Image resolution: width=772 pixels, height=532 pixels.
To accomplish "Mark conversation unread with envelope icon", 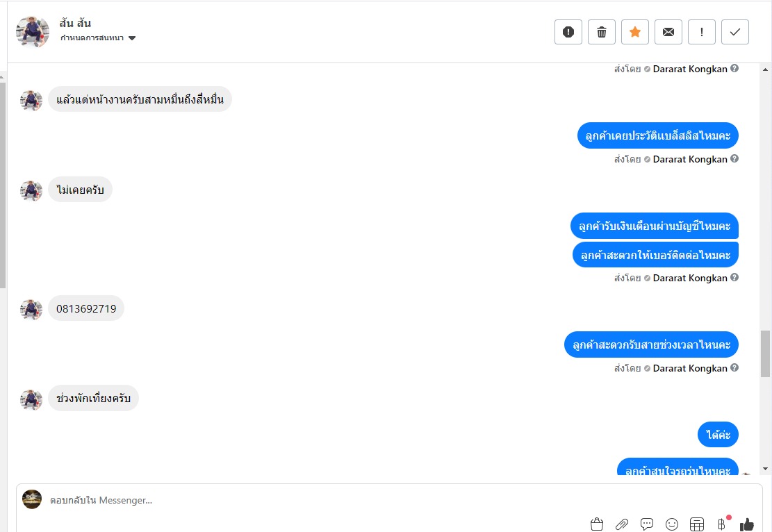I will (668, 32).
